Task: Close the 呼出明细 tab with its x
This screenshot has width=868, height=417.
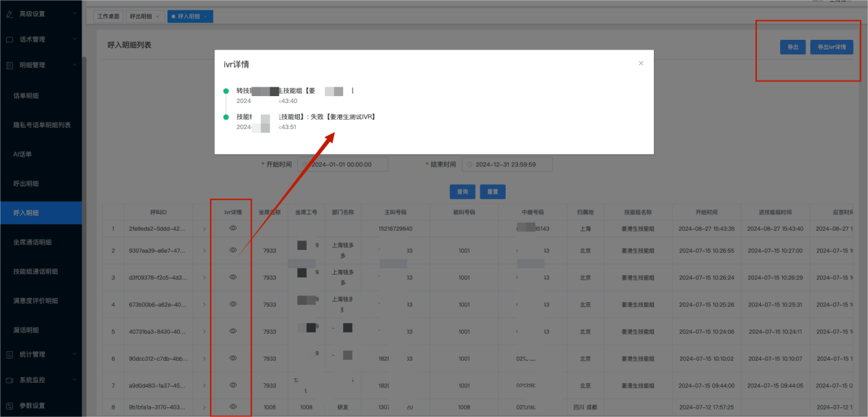Action: pyautogui.click(x=157, y=16)
